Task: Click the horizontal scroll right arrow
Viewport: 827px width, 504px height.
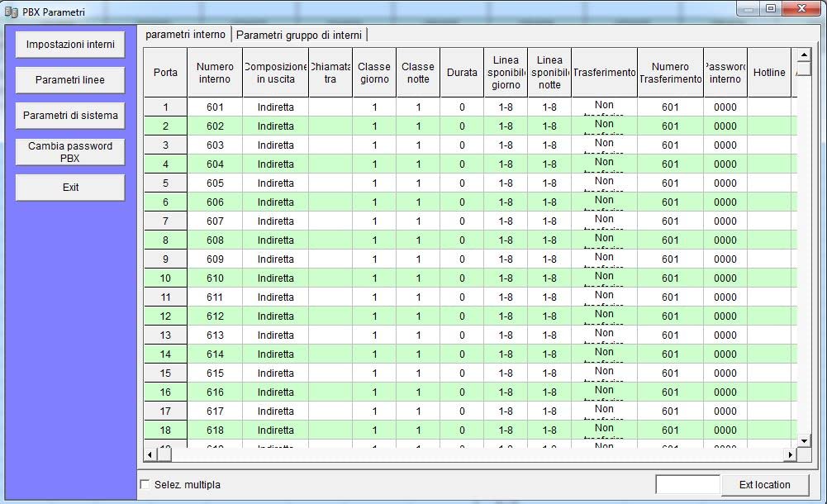Action: (790, 454)
